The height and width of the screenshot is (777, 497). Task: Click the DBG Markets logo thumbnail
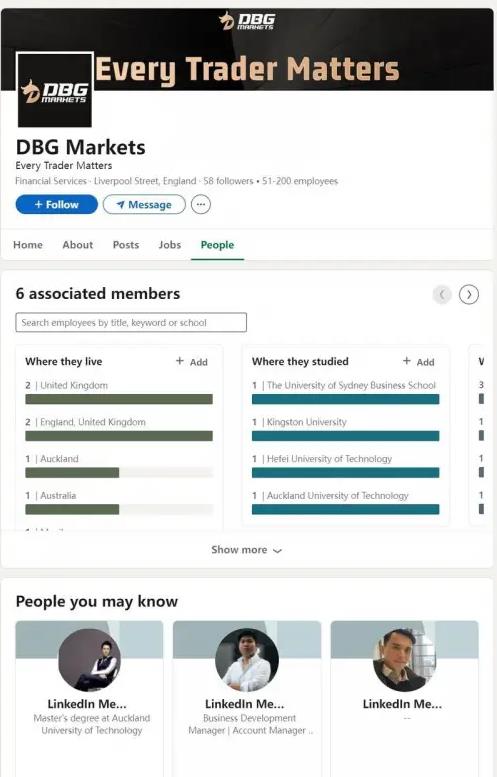[x=55, y=90]
